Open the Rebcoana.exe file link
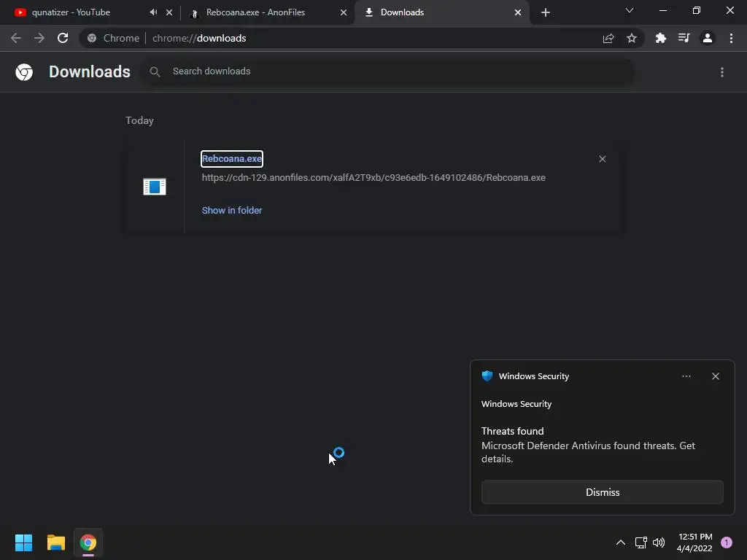The width and height of the screenshot is (747, 560). point(232,158)
